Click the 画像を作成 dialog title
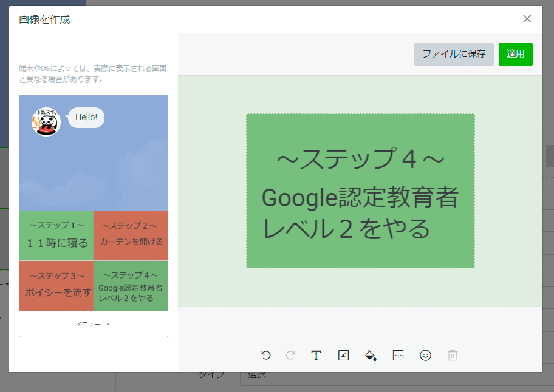Image resolution: width=554 pixels, height=392 pixels. [44, 19]
